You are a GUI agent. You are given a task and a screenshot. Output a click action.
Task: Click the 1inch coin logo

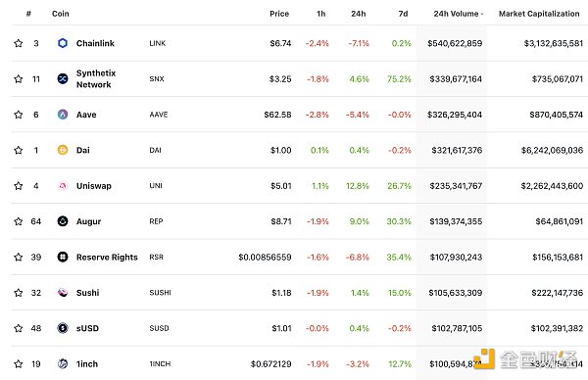(63, 363)
